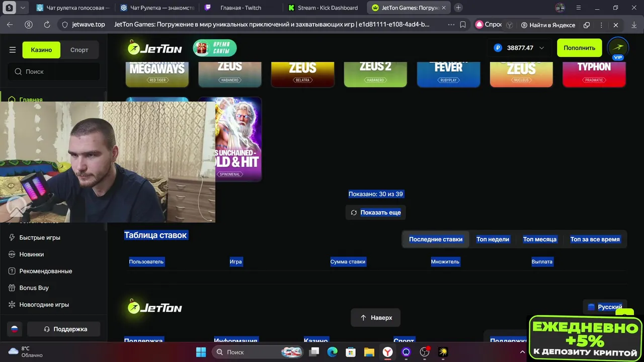Reload the page with the refresh icon
Viewport: 644px width, 362px height.
coord(47,25)
